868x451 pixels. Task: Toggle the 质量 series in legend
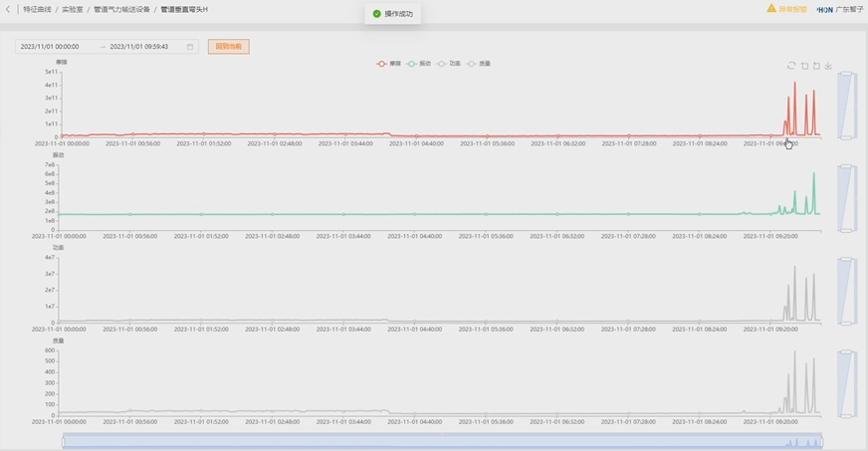click(479, 64)
